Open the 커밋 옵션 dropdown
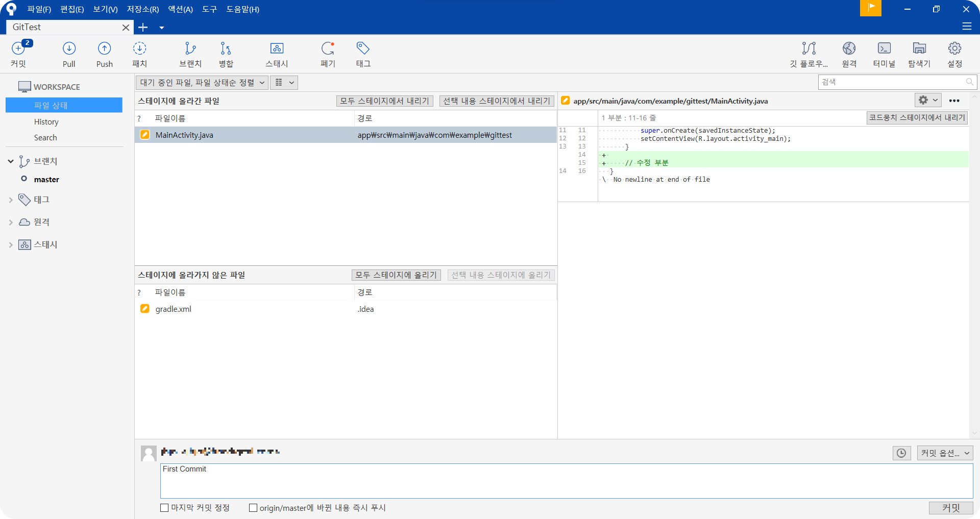The width and height of the screenshot is (980, 519). (x=944, y=453)
